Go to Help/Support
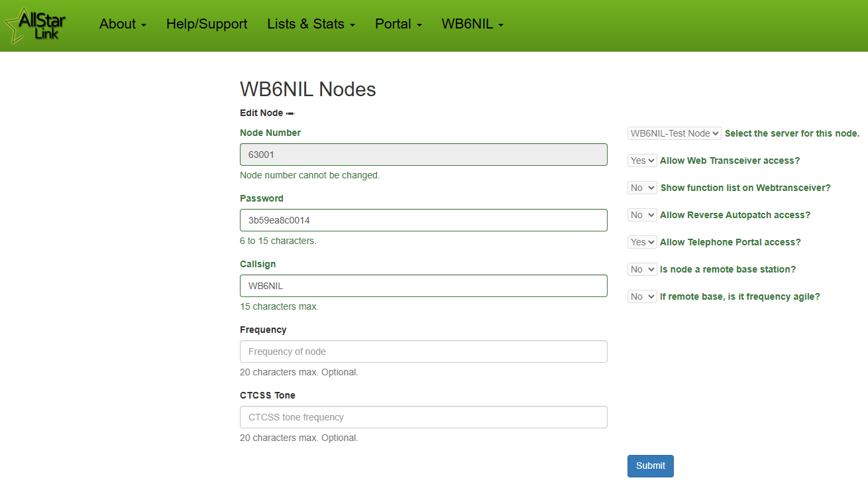Screen dimensions: 868x498 207,24
